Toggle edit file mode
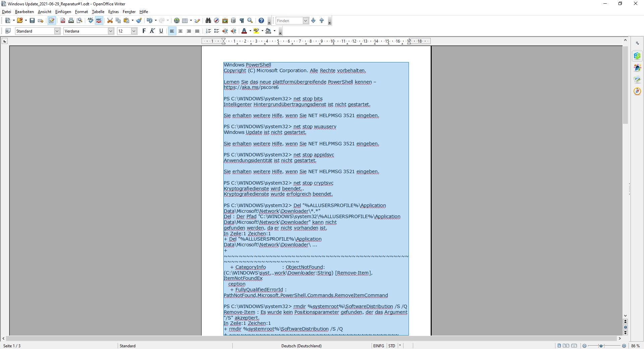Screen dimensions: 644x349 tap(52, 21)
